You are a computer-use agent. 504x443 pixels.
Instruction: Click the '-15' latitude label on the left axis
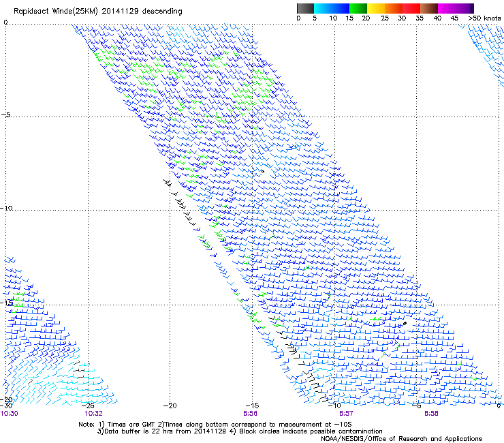click(6, 303)
